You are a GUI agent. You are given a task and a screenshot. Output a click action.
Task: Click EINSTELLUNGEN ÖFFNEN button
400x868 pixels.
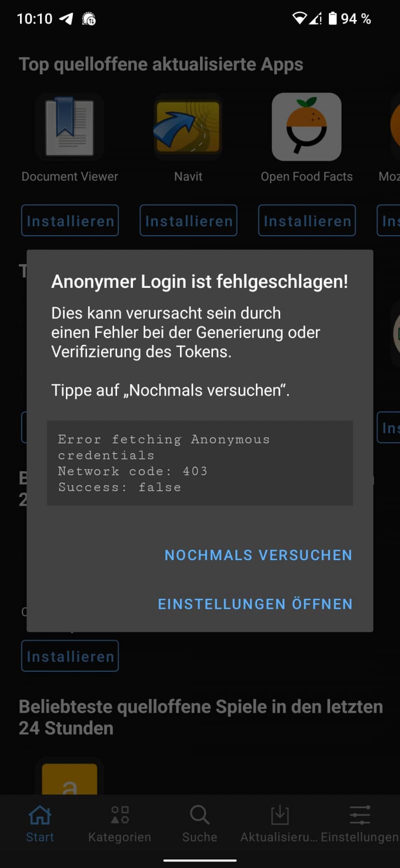(x=255, y=604)
